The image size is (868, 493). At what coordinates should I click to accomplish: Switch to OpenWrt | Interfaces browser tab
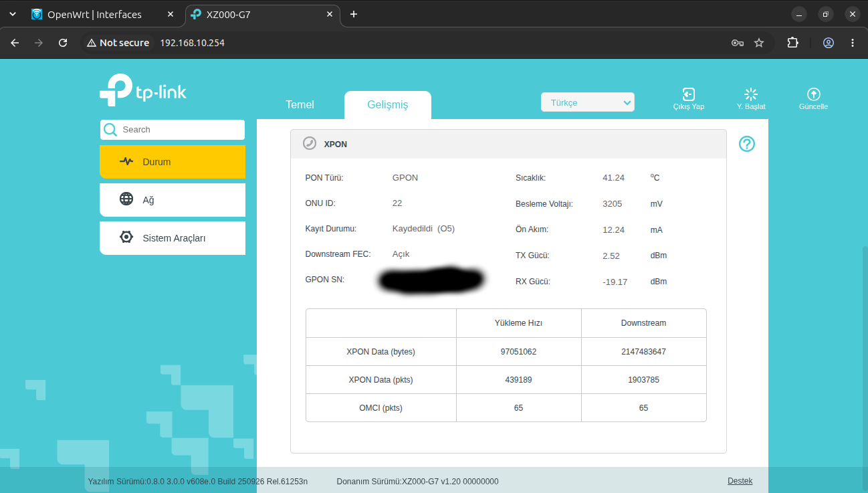point(104,15)
